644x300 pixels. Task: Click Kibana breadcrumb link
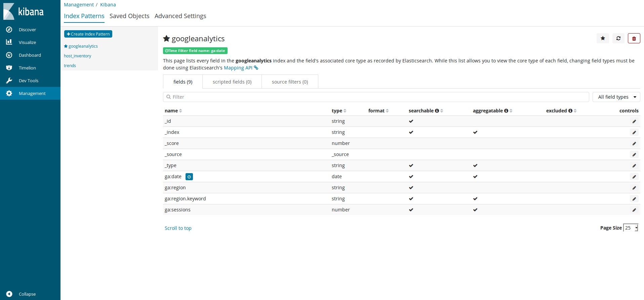(108, 5)
